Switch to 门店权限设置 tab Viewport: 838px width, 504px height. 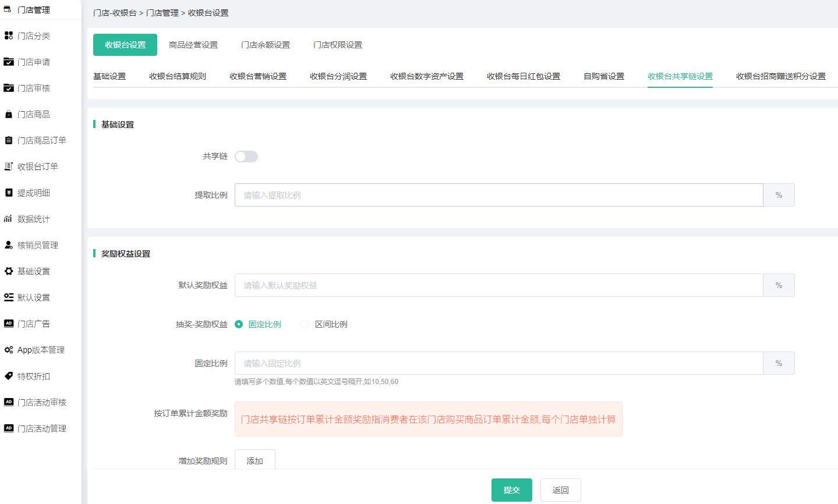(338, 45)
